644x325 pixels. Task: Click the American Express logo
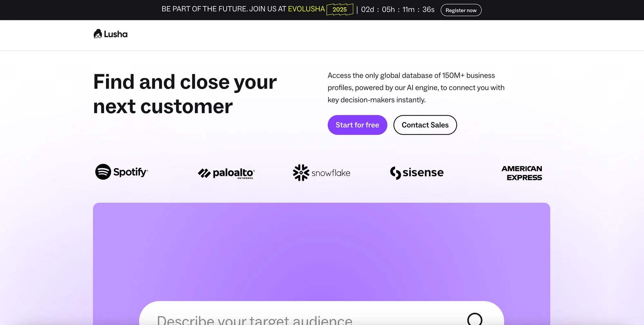[x=522, y=173]
